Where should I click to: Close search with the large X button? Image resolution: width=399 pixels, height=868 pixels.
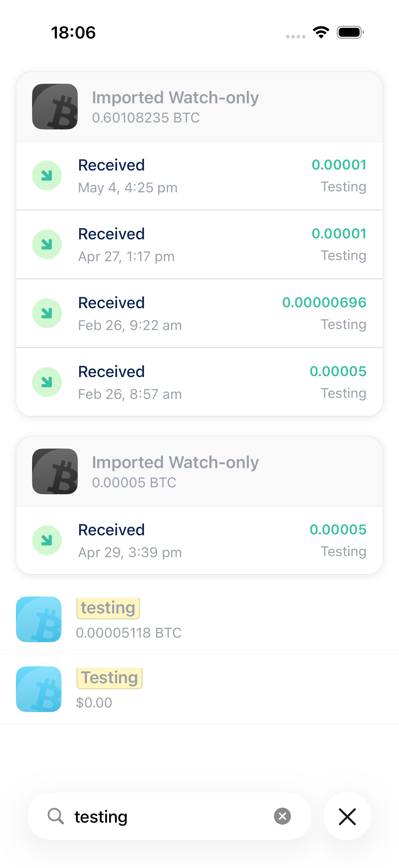(x=347, y=816)
